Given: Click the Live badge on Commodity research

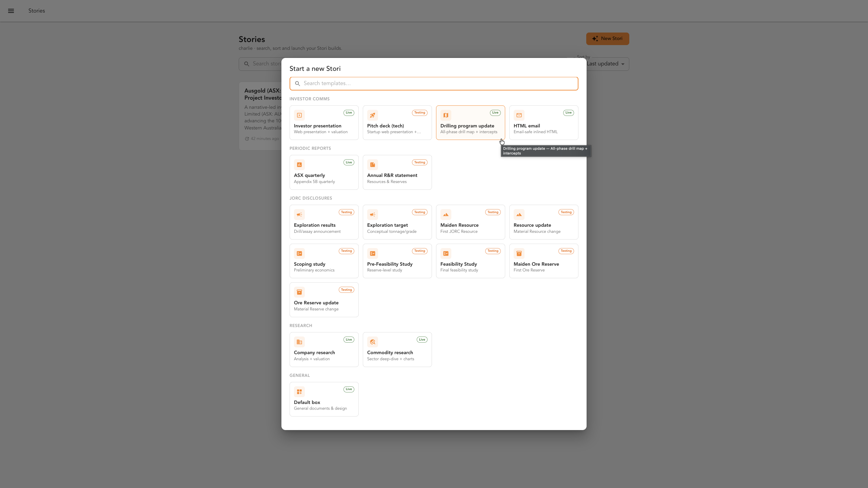Looking at the screenshot, I should tap(422, 340).
